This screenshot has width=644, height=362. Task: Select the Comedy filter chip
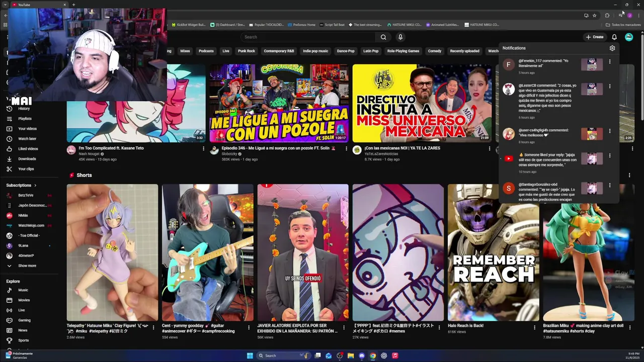435,51
